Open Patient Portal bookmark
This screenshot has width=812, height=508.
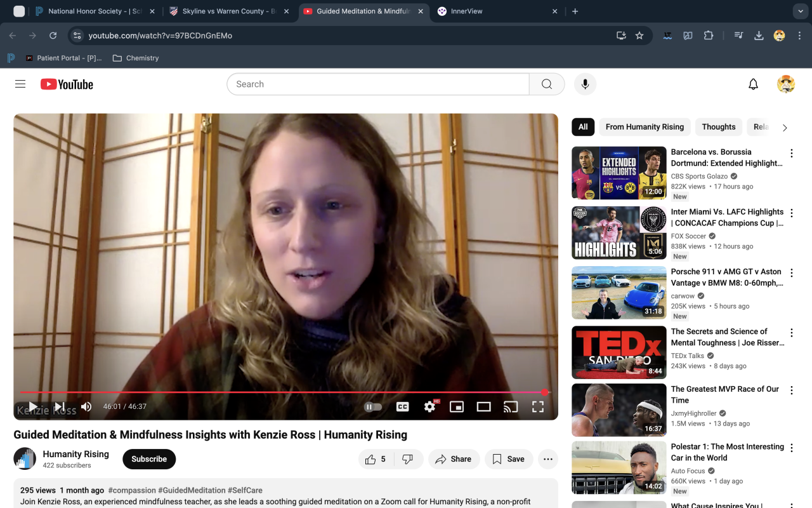coord(63,58)
